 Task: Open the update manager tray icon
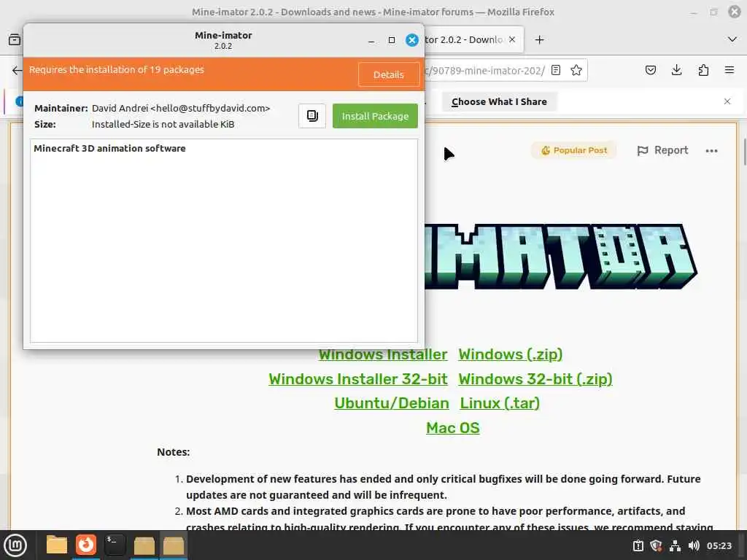click(638, 545)
